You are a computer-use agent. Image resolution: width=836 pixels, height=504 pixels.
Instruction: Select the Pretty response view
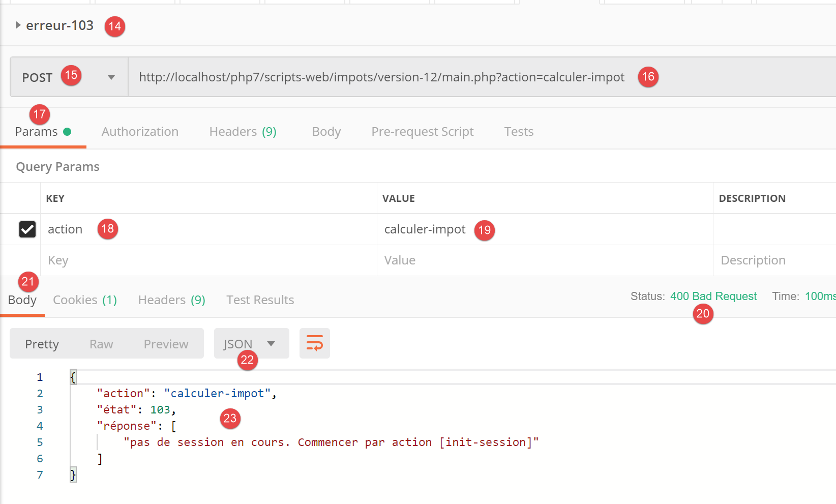[x=42, y=344]
